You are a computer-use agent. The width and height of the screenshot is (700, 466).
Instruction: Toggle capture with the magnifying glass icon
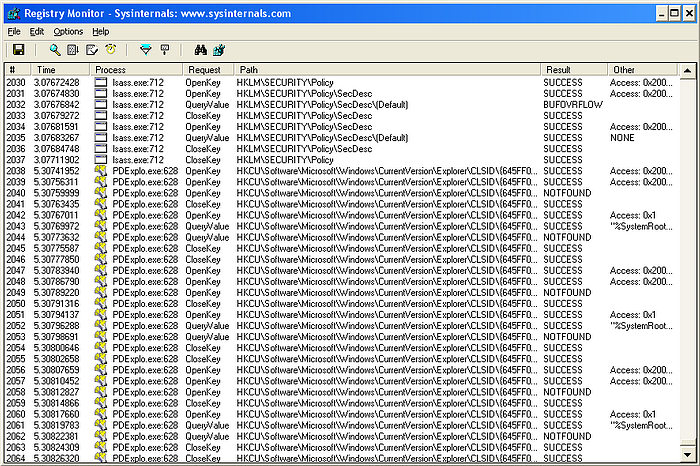coord(55,50)
